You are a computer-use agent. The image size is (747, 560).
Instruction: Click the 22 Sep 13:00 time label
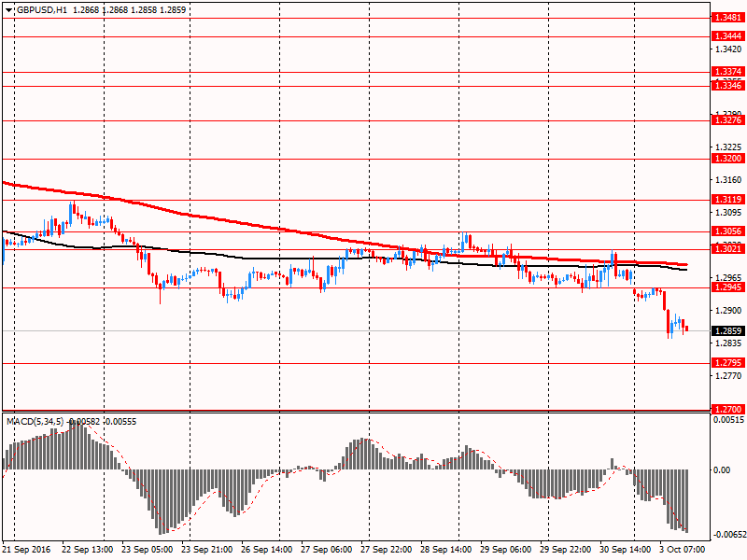click(x=88, y=550)
